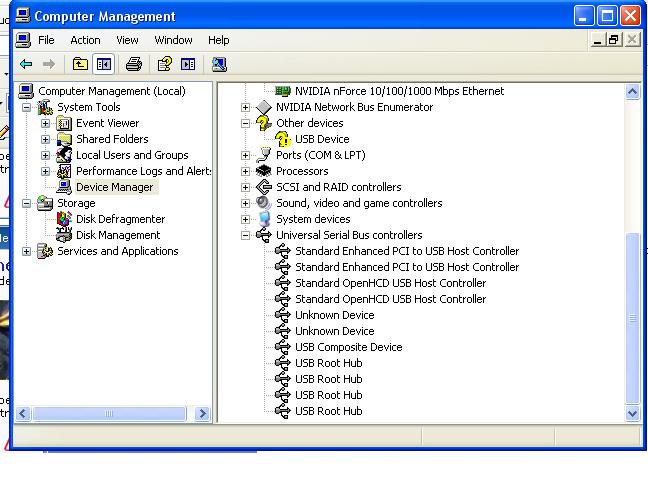The width and height of the screenshot is (648, 482).
Task: Click the Disk Defragmenter icon
Action: (x=64, y=219)
